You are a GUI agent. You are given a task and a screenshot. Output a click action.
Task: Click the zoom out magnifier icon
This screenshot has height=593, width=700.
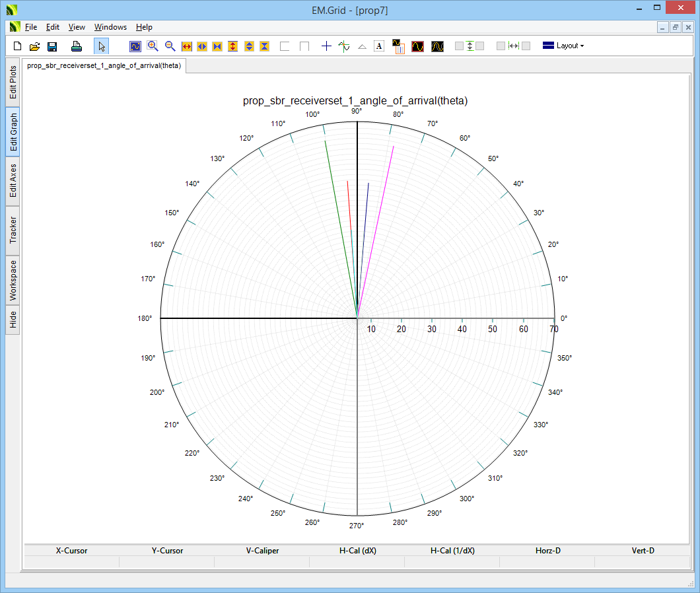click(170, 46)
